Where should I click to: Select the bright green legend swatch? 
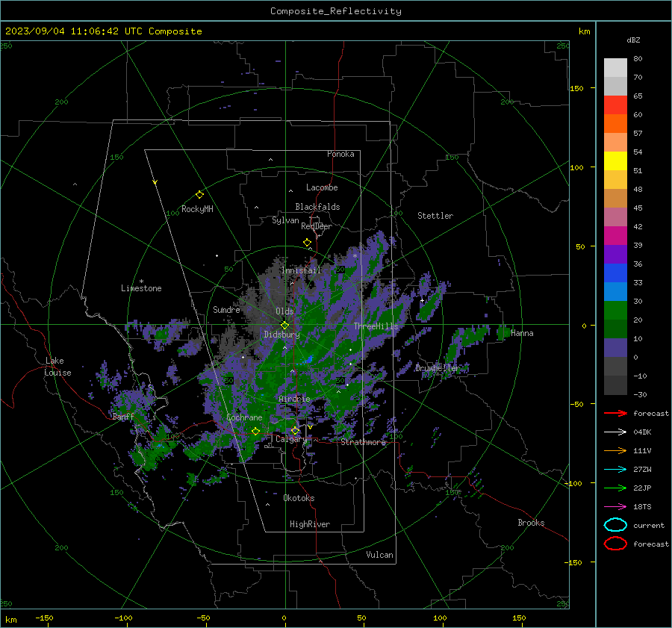pyautogui.click(x=615, y=311)
